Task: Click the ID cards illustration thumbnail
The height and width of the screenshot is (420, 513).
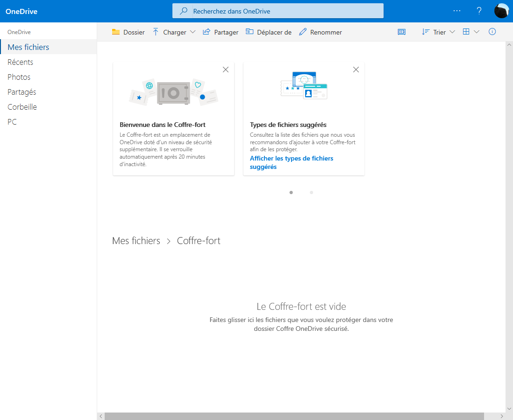Action: [304, 86]
